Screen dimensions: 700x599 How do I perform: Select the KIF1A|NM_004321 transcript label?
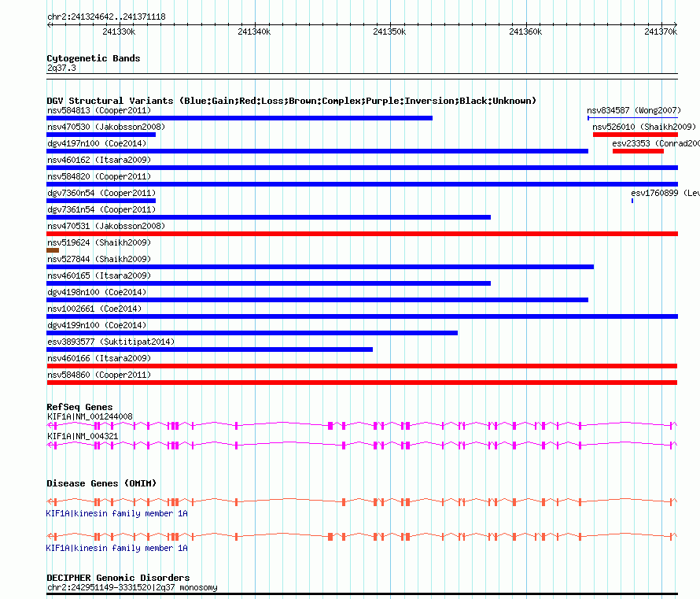83,436
